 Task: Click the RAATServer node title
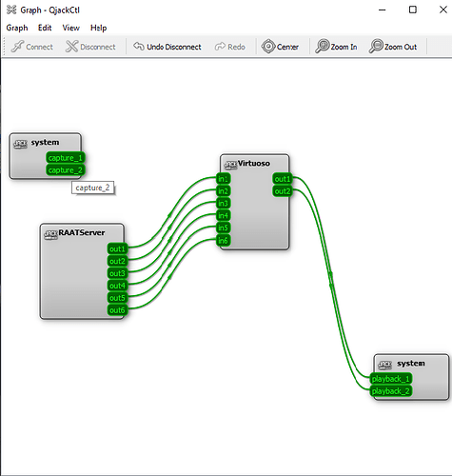(82, 232)
